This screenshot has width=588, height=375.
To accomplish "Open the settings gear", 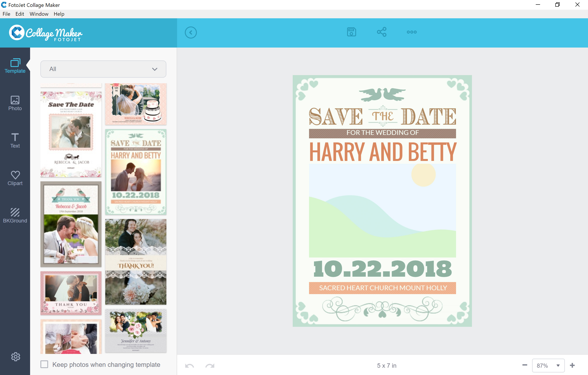I will [x=15, y=357].
